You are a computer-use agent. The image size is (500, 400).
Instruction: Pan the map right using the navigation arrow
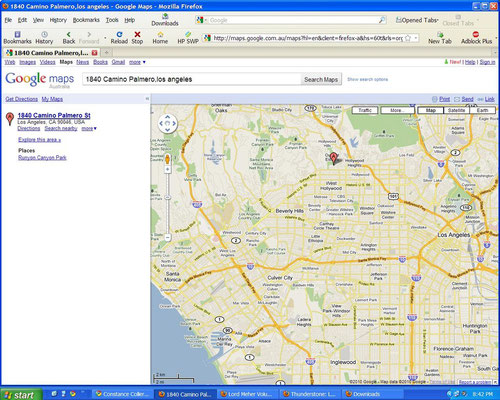(x=174, y=123)
